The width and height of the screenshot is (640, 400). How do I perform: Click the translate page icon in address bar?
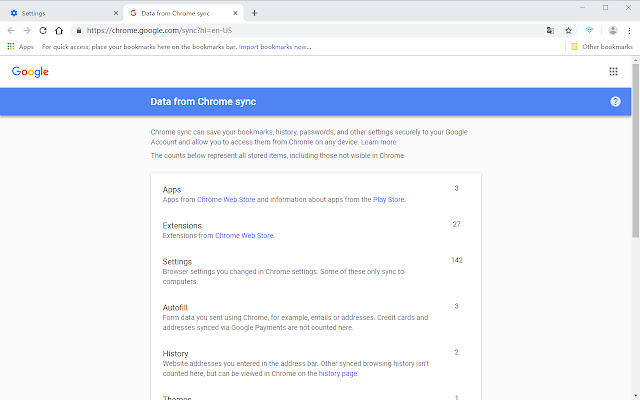(550, 30)
